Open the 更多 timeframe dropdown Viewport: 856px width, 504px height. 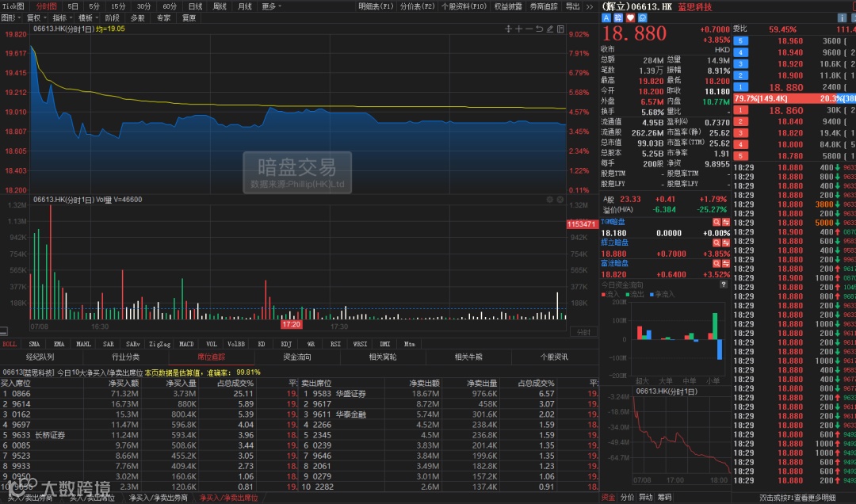tap(271, 6)
